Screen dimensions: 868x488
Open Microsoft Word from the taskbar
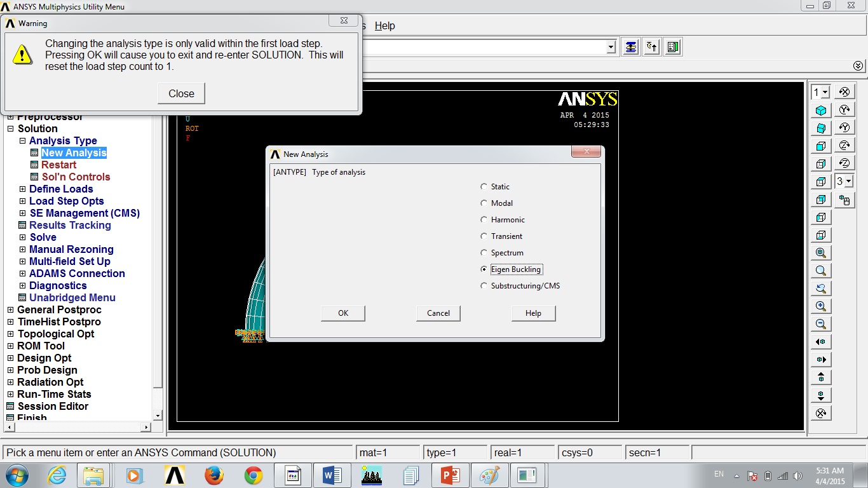click(332, 475)
